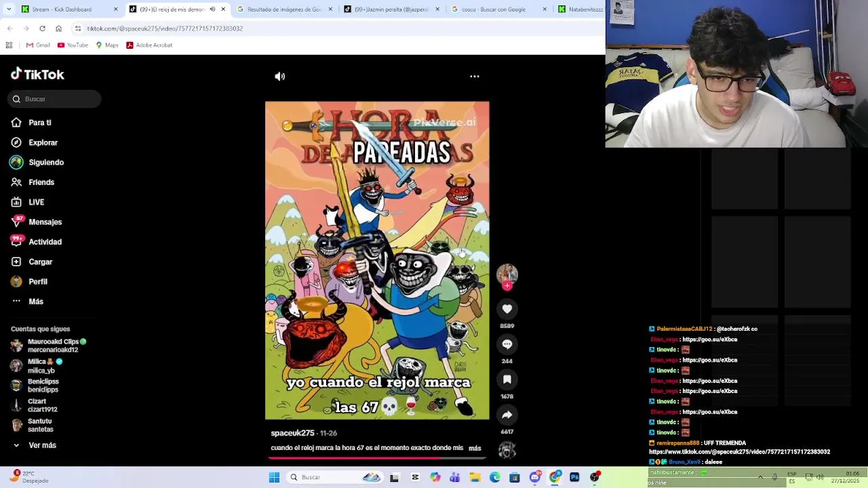Open Copilot from taskbar
The image size is (868, 488).
click(x=435, y=477)
